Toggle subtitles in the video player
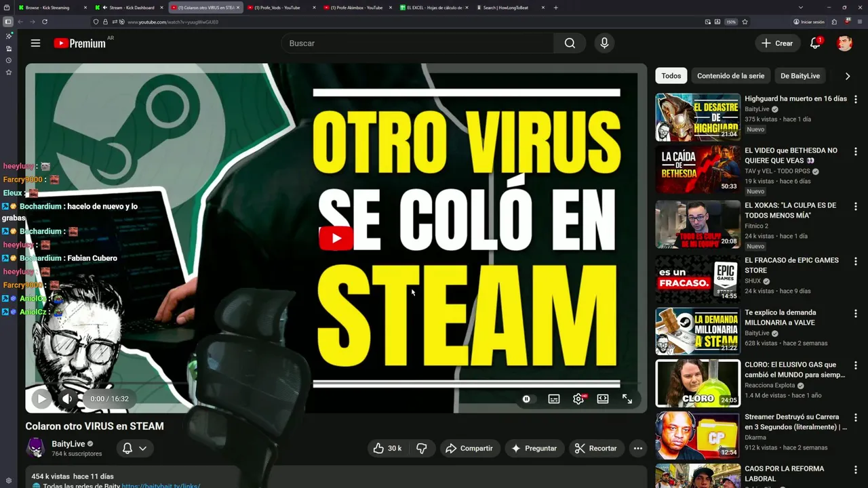Image resolution: width=868 pixels, height=488 pixels. click(554, 399)
